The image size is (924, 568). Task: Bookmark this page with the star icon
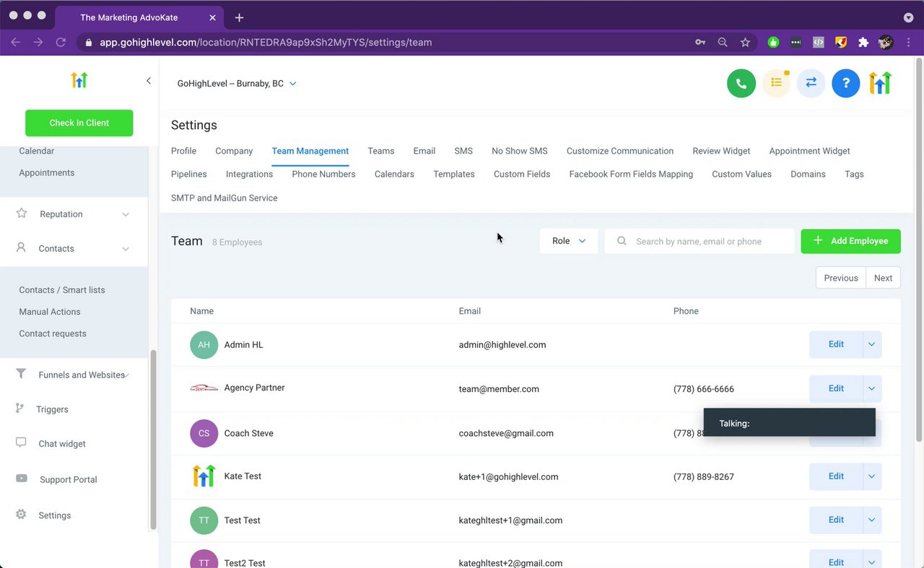tap(745, 43)
